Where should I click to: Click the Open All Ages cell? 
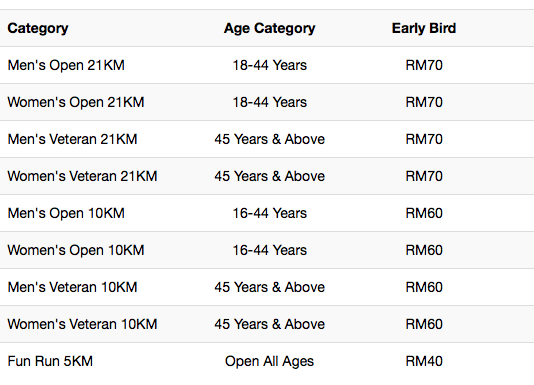(x=269, y=361)
